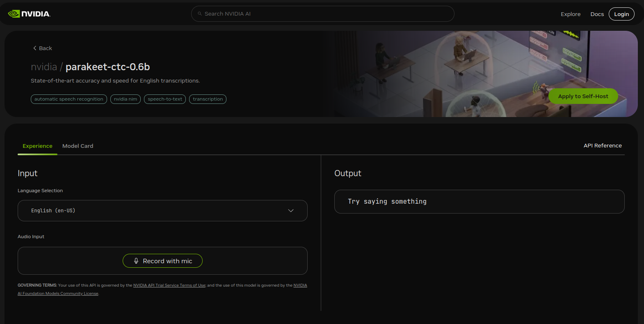Click the Login button
Viewport: 644px width, 324px height.
coord(621,14)
